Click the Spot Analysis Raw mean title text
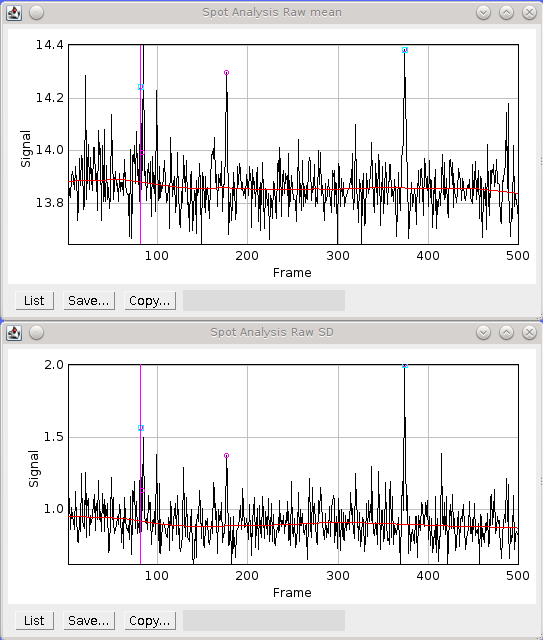The width and height of the screenshot is (543, 640). pyautogui.click(x=272, y=13)
